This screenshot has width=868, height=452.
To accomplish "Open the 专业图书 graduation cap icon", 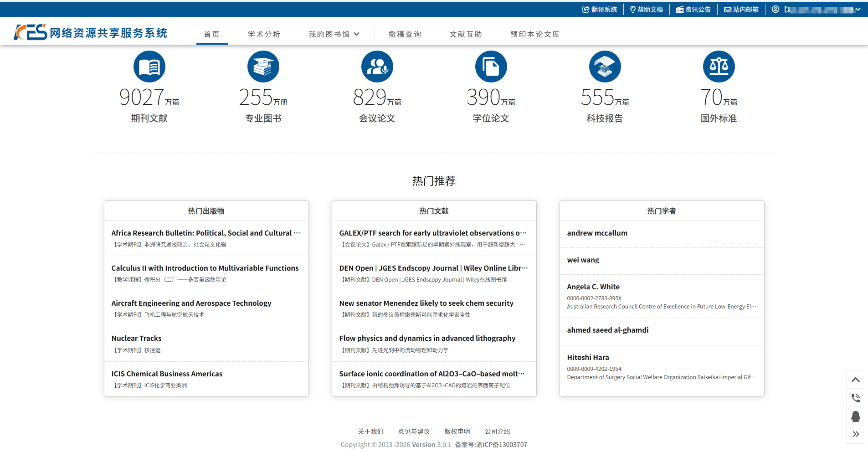I will (263, 67).
